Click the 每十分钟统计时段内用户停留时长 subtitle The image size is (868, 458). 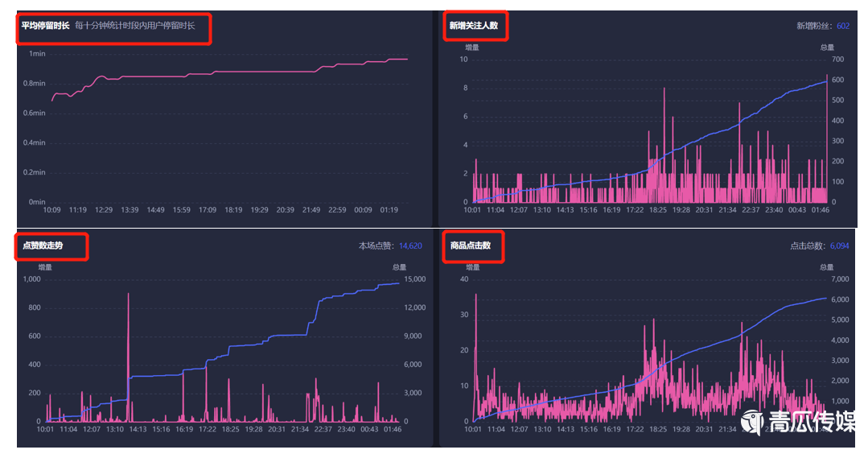134,26
